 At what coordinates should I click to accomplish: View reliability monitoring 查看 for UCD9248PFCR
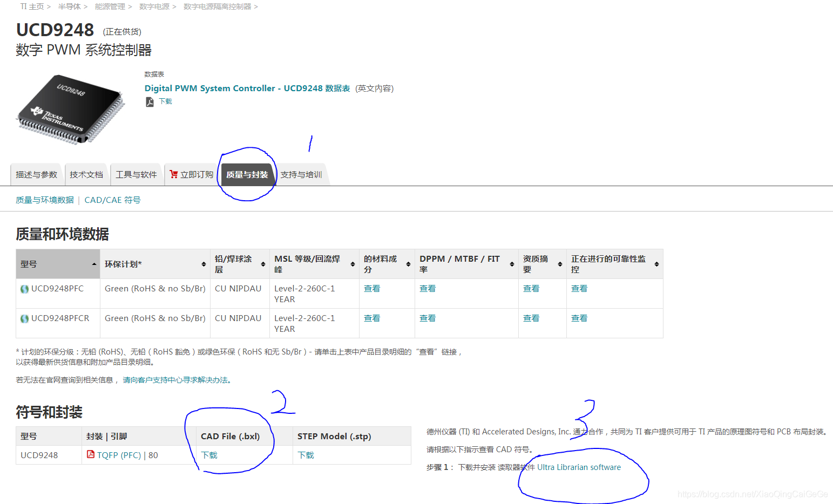pos(579,318)
